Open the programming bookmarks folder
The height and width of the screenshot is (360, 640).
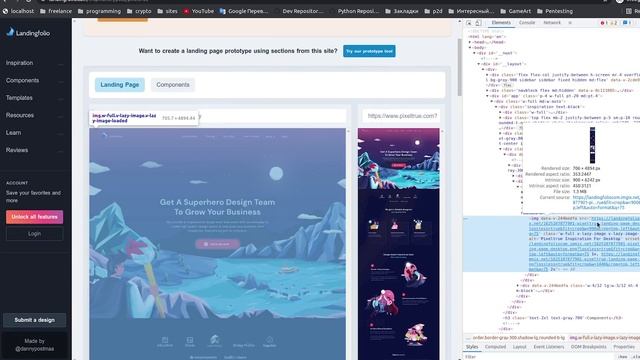point(99,11)
